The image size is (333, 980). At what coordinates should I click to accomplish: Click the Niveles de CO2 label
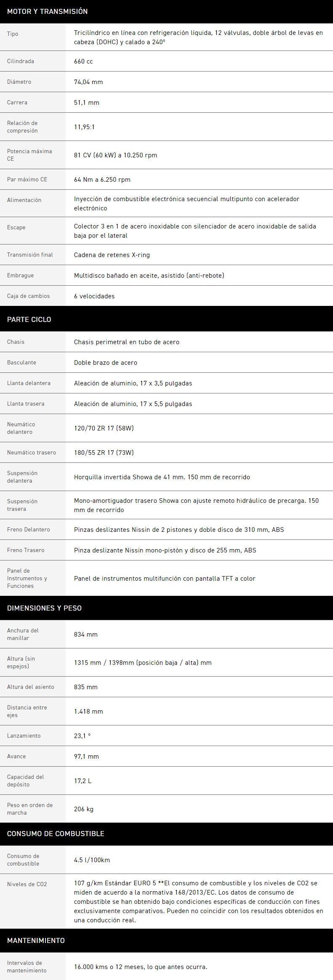pos(27,884)
